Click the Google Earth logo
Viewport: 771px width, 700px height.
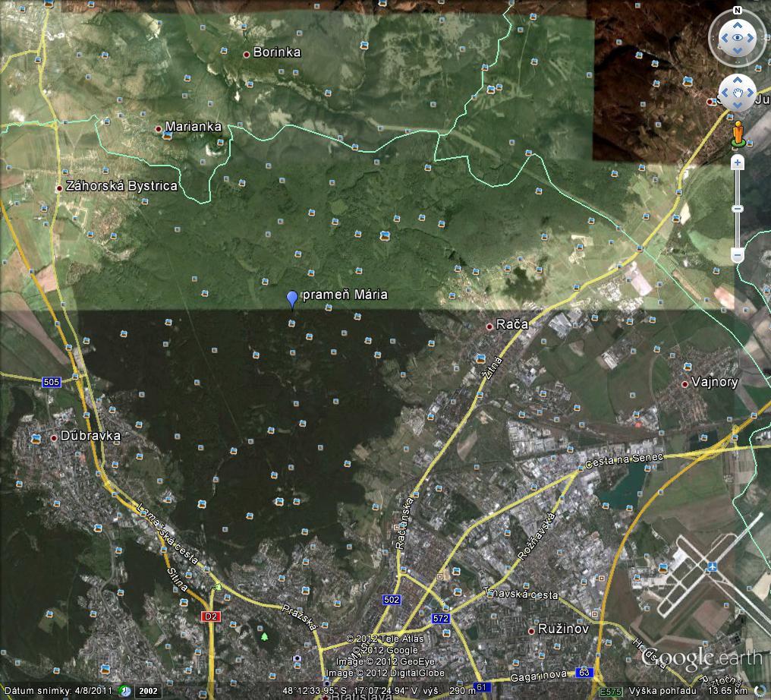click(x=702, y=658)
